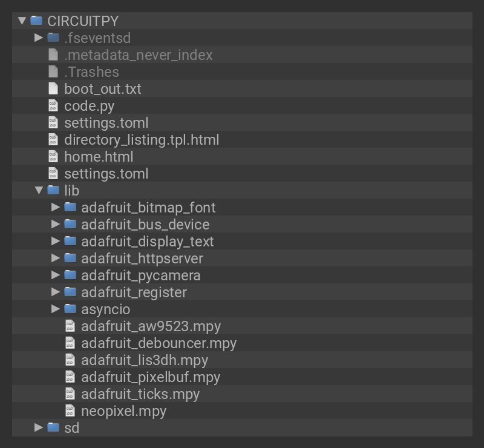Click the adafruit_lis3dh.mpy file icon
The height and width of the screenshot is (448, 484).
[x=70, y=360]
